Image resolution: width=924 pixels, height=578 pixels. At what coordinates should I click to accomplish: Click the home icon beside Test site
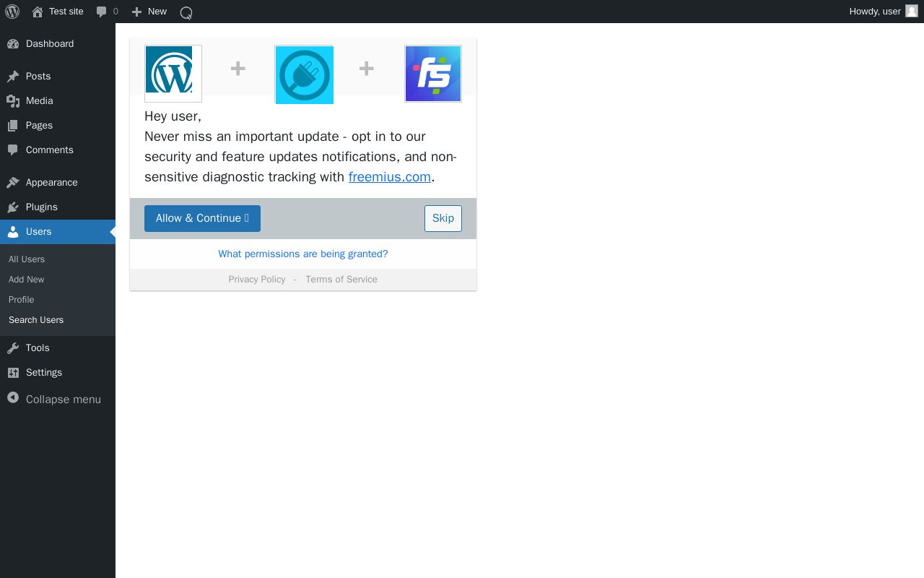[x=38, y=12]
